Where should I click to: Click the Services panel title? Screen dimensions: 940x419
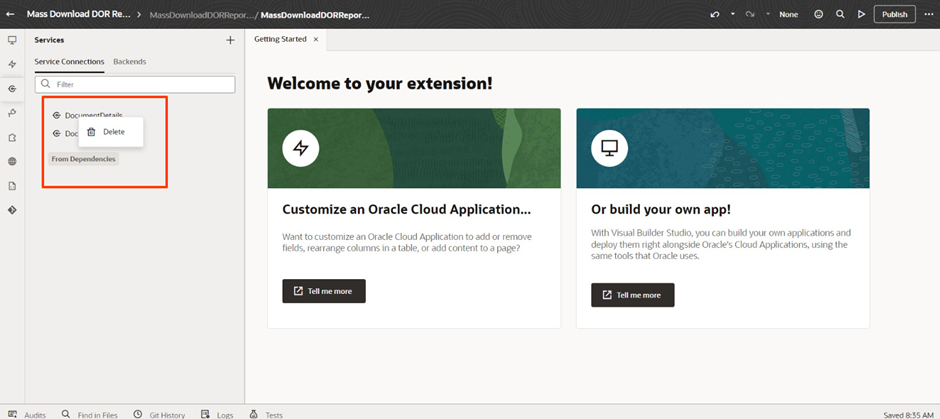49,40
